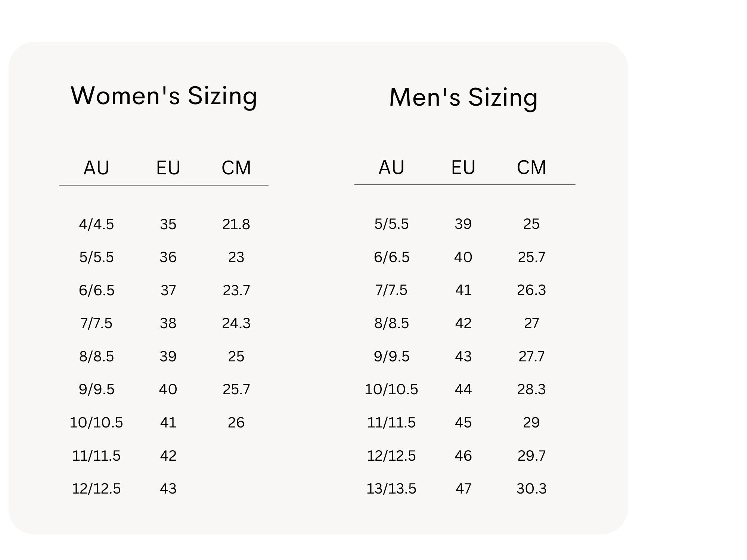The width and height of the screenshot is (747, 560).
Task: Select the men's EU column header
Action: [463, 167]
